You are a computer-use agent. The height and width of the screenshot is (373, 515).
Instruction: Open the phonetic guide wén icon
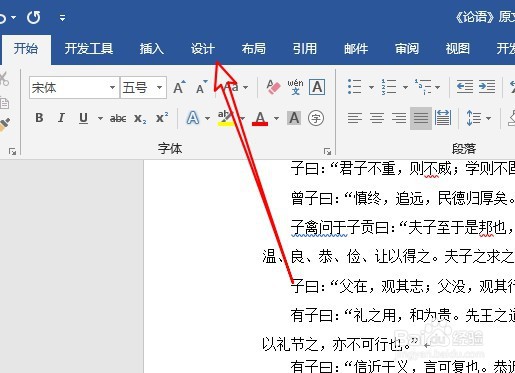[295, 87]
